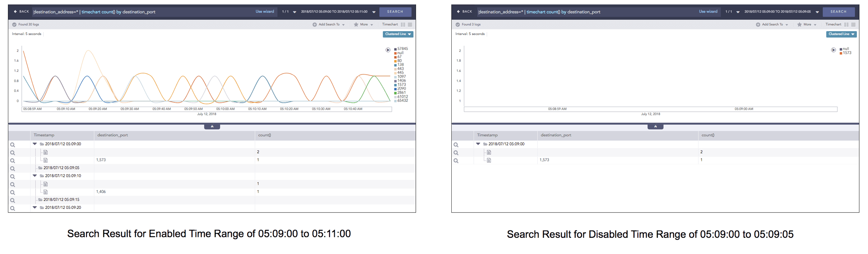Click the star More icon in right panel
The image size is (868, 254).
(799, 24)
